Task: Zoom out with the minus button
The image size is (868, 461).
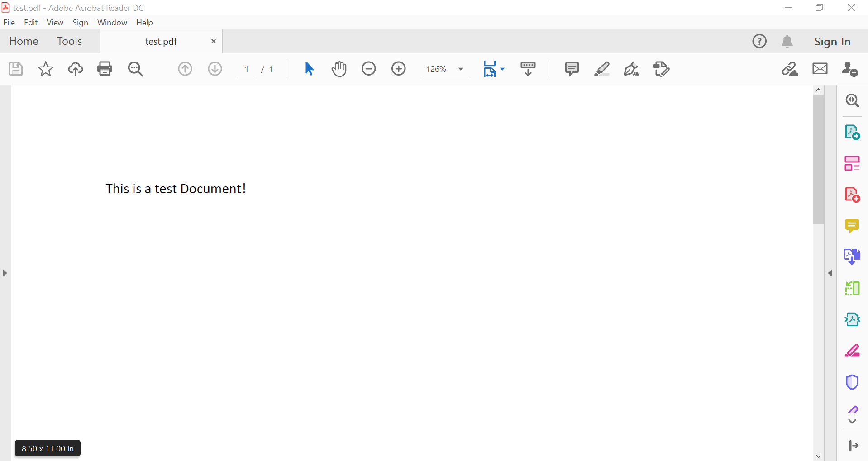Action: 369,69
